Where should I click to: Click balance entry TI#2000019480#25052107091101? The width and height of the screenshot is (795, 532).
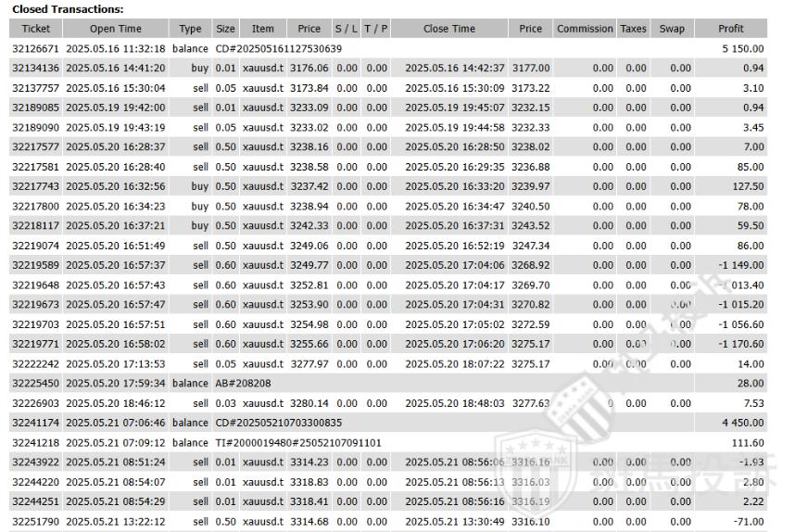point(297,443)
